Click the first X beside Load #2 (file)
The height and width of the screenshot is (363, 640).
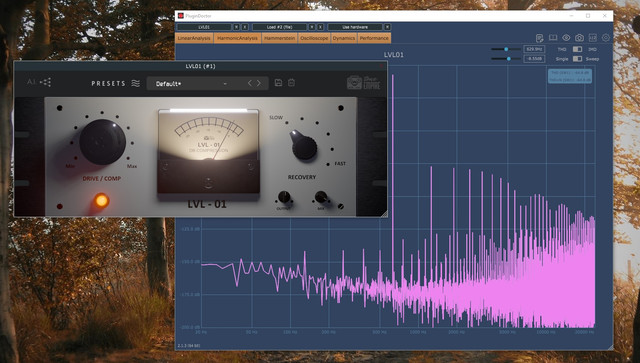[x=311, y=27]
